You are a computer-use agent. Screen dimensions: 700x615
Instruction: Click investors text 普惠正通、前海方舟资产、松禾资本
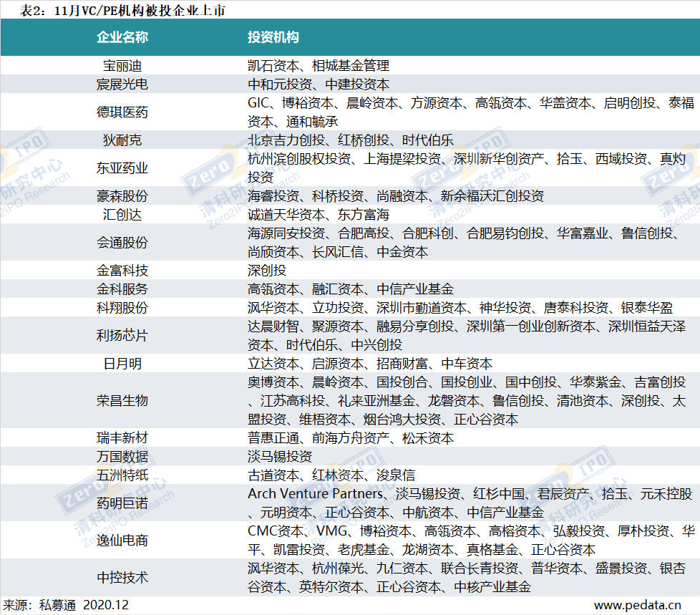[351, 438]
